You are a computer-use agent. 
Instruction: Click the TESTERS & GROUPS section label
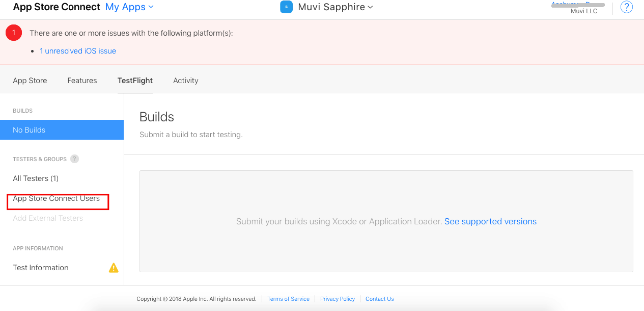tap(40, 159)
